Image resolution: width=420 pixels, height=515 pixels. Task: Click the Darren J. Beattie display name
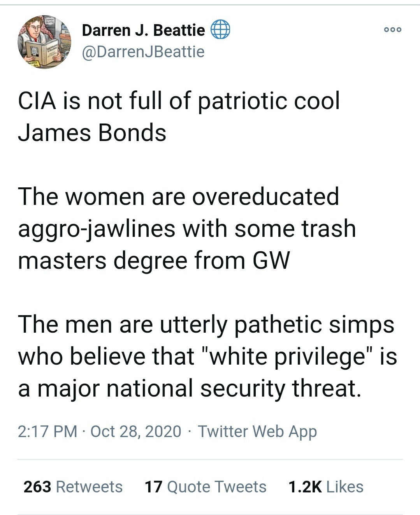pyautogui.click(x=143, y=30)
